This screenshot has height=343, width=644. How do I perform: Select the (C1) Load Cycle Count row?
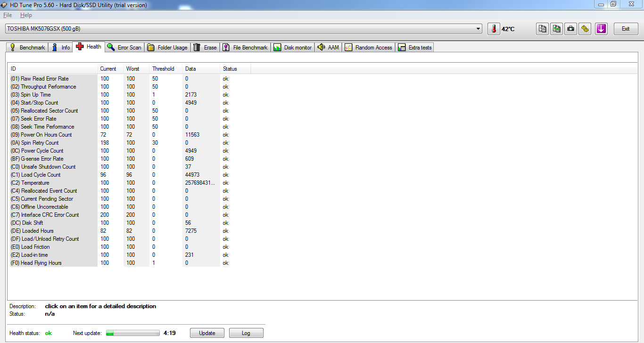pos(129,175)
